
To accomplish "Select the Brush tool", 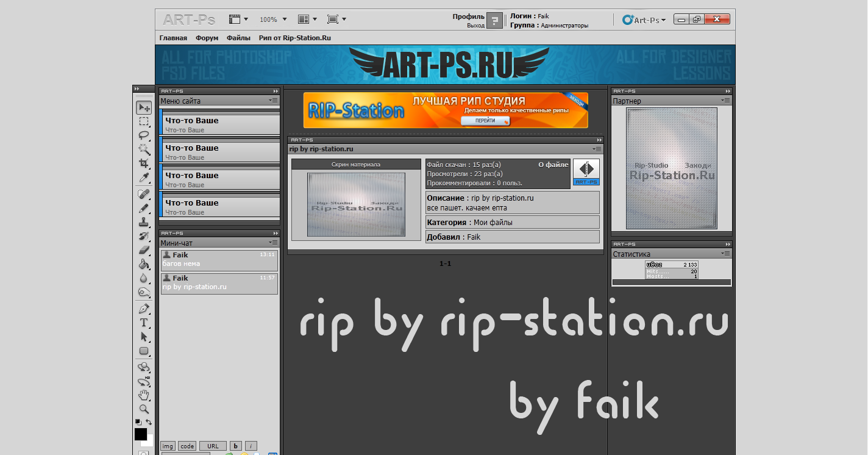I will click(x=144, y=208).
